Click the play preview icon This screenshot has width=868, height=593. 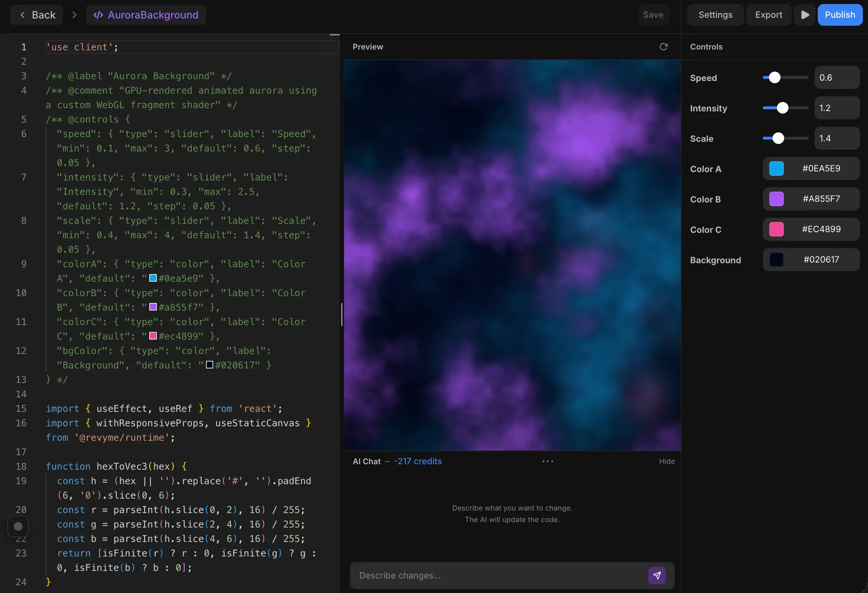(x=805, y=15)
